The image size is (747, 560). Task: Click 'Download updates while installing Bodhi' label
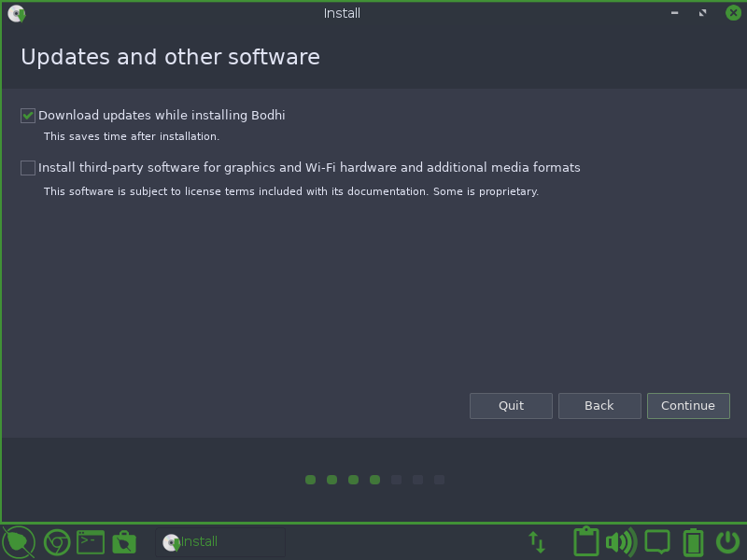(x=162, y=115)
